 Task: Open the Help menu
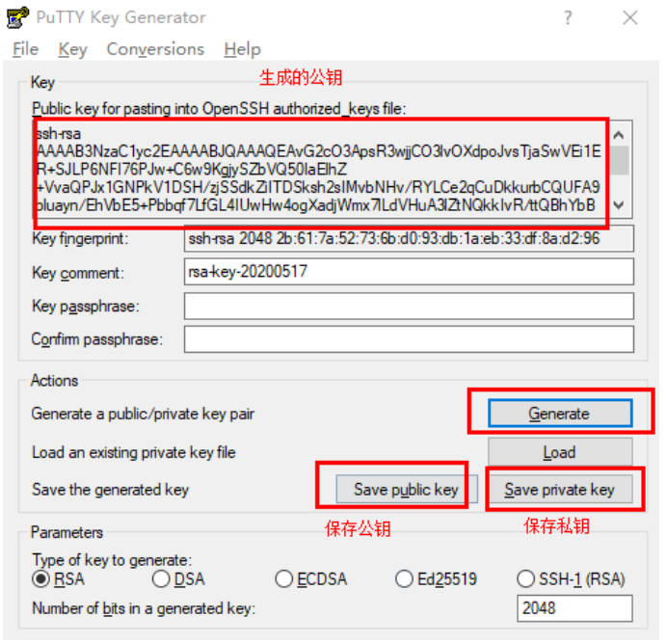(x=243, y=49)
